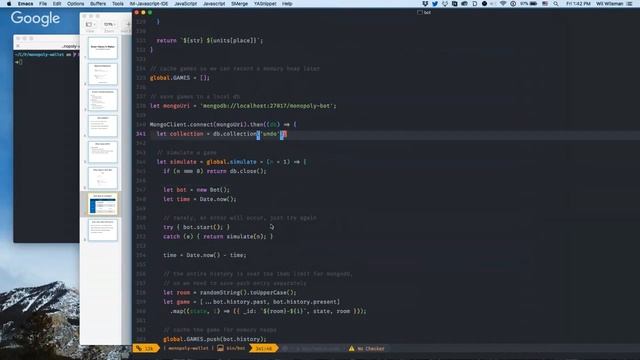Click the yellow cursor position segment in modeline
The height and width of the screenshot is (360, 640).
[x=264, y=349]
